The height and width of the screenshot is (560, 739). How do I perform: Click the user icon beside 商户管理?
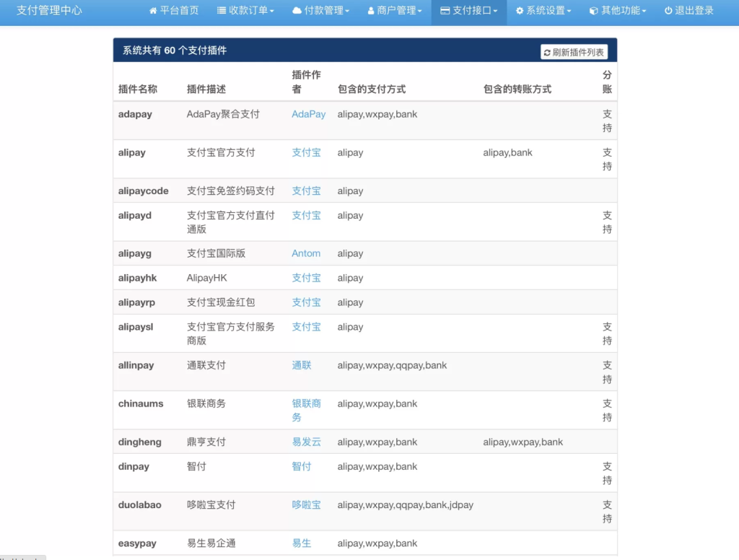(371, 10)
